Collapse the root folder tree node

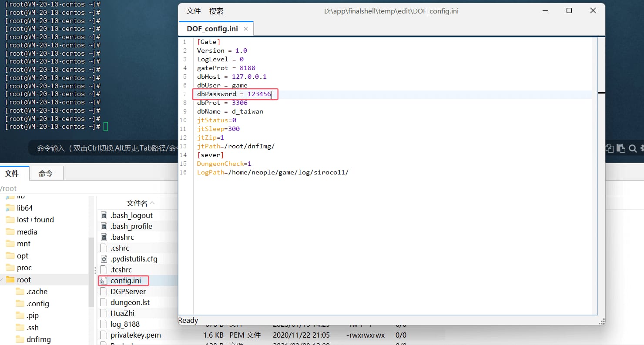click(x=2, y=280)
